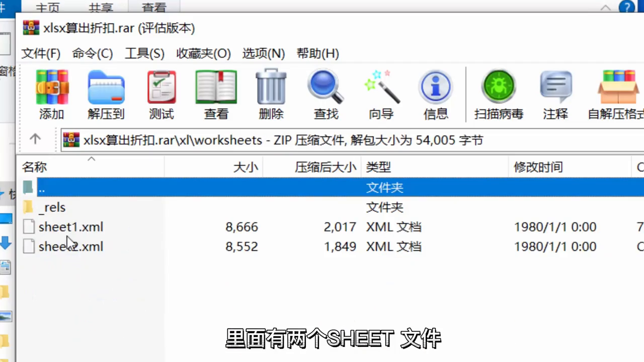This screenshot has width=644, height=362.
Task: Select the parent ".." folder row
Action: coord(331,188)
